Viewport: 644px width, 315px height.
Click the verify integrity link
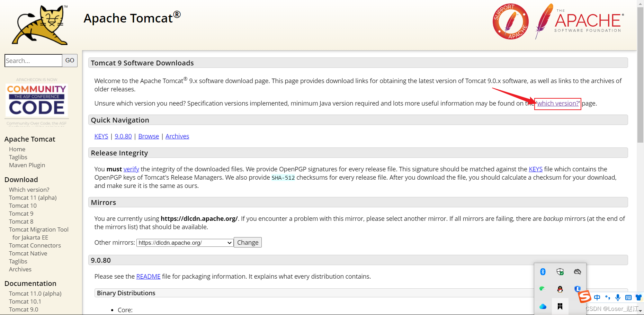pos(131,169)
